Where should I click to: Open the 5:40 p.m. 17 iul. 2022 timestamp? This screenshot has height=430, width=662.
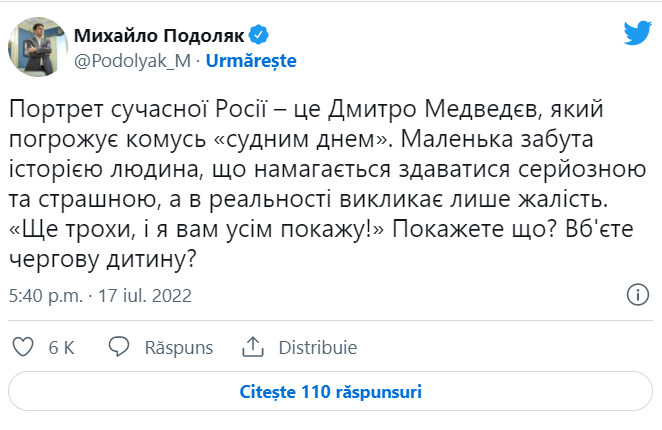point(99,296)
